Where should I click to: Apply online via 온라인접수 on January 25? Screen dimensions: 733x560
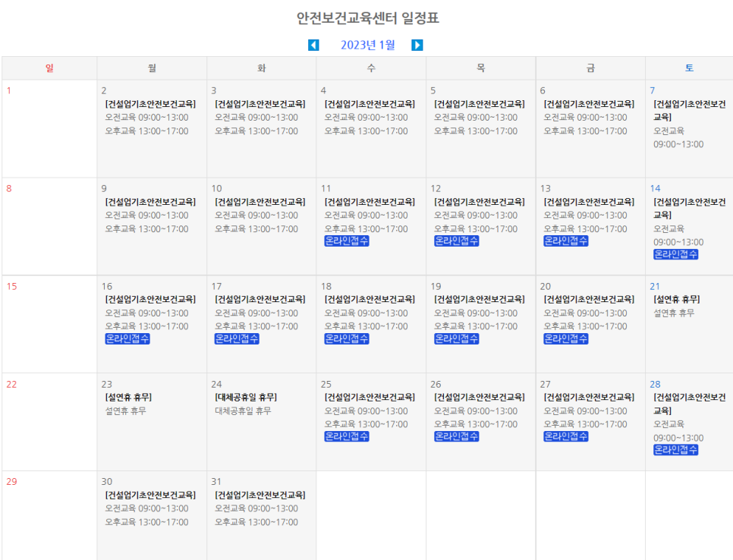coord(347,436)
